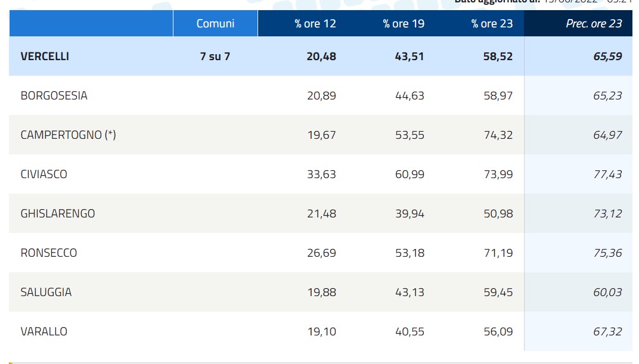This screenshot has width=639, height=364.
Task: Select Vercelli's 58,52 turnout value
Action: pyautogui.click(x=498, y=57)
